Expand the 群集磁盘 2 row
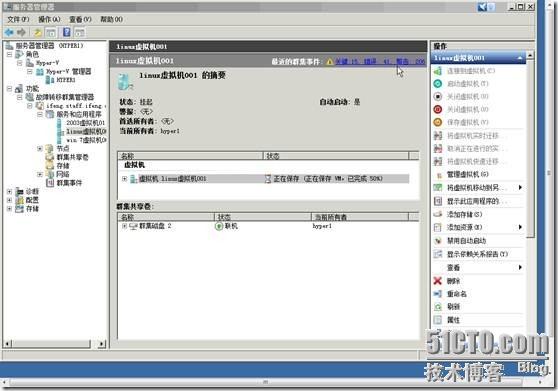558x391 pixels. point(125,226)
